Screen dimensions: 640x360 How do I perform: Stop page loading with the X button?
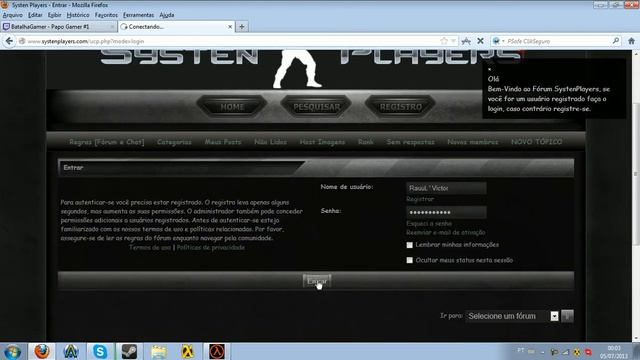pos(480,41)
